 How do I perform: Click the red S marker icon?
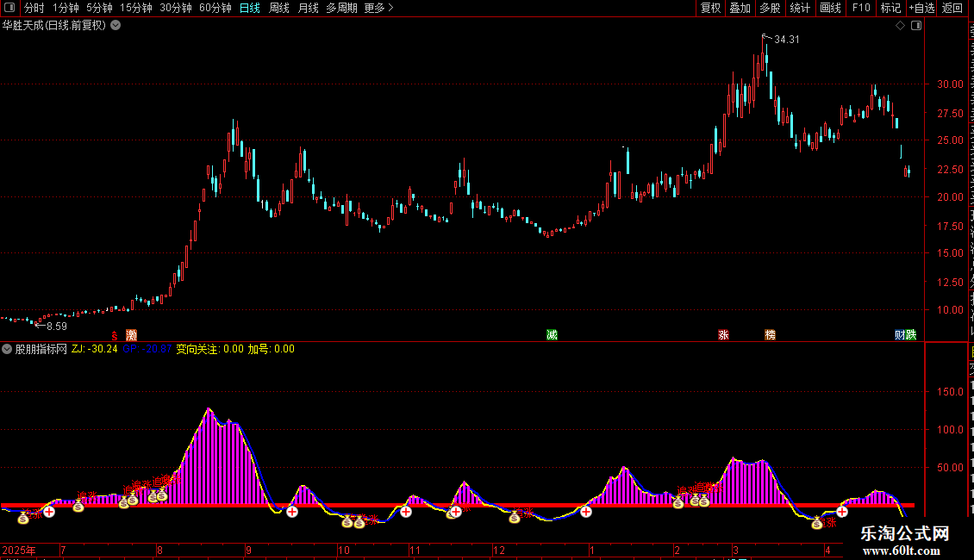coord(115,335)
